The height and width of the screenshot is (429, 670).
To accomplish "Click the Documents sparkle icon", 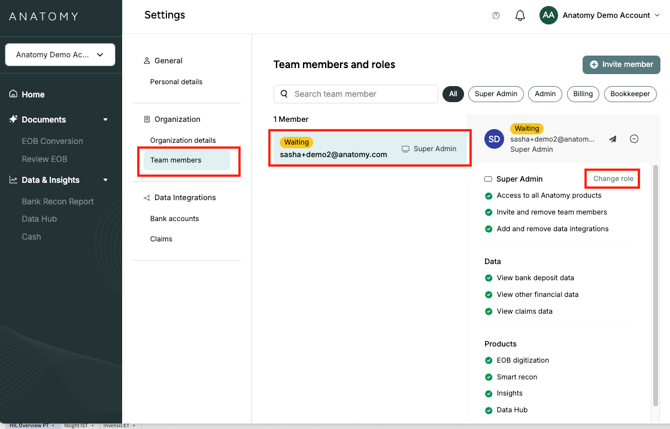I will (x=13, y=119).
